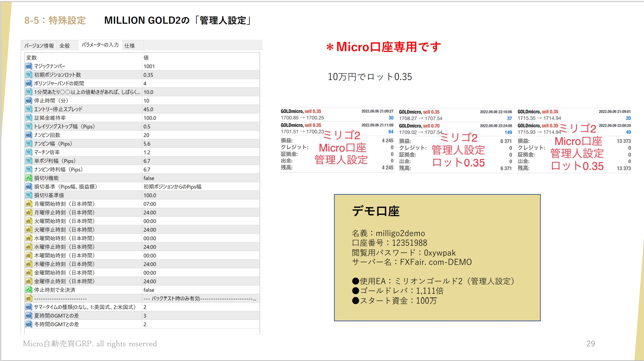The height and width of the screenshot is (361, 644).
Task: Click the icon beside 単ポジ利幅（Pips）
Action: point(28,161)
